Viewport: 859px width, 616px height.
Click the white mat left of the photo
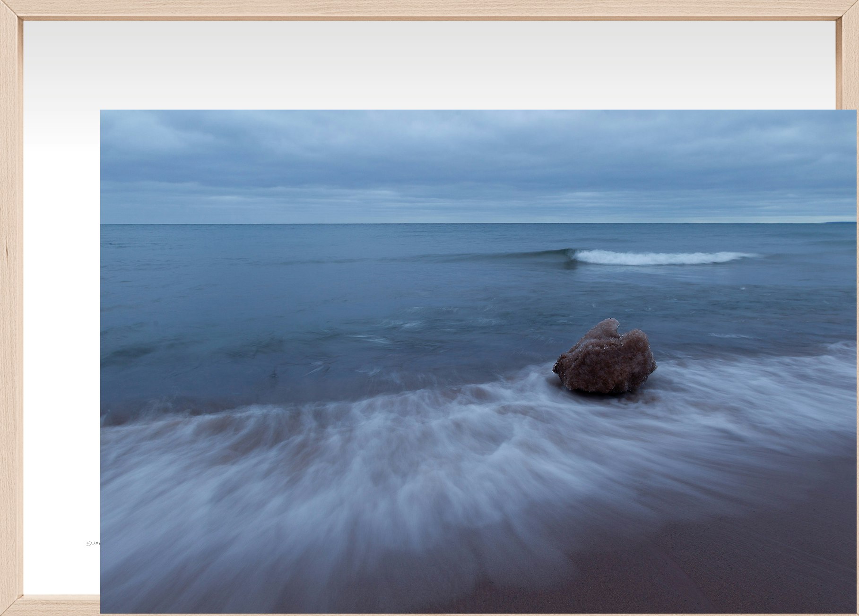click(61, 331)
